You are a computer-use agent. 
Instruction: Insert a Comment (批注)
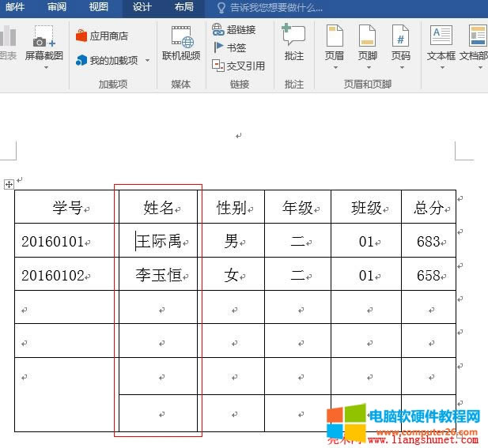(x=293, y=42)
